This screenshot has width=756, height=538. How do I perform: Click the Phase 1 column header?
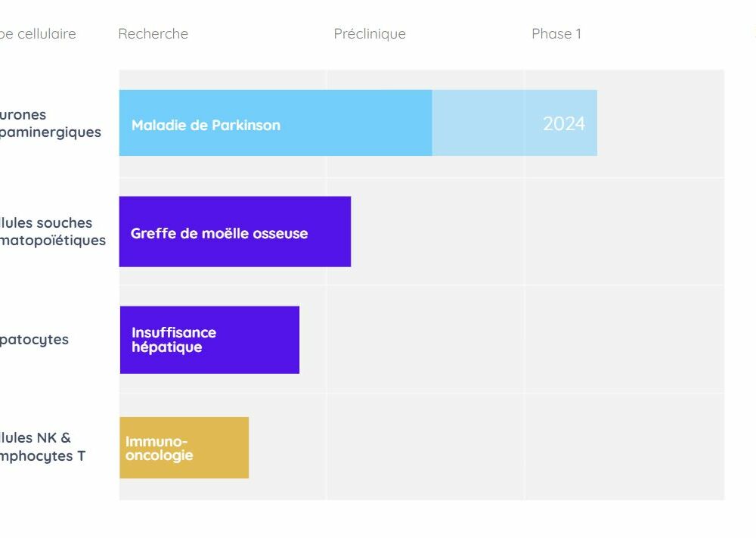[x=556, y=34]
